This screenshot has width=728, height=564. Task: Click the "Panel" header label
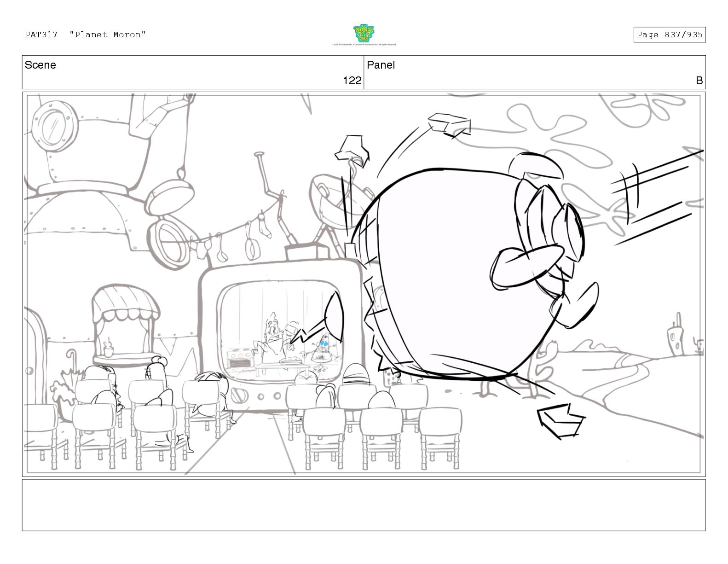[381, 65]
